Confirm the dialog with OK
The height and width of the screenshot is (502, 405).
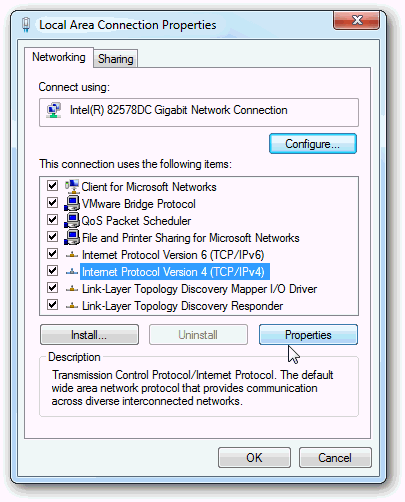pyautogui.click(x=254, y=458)
